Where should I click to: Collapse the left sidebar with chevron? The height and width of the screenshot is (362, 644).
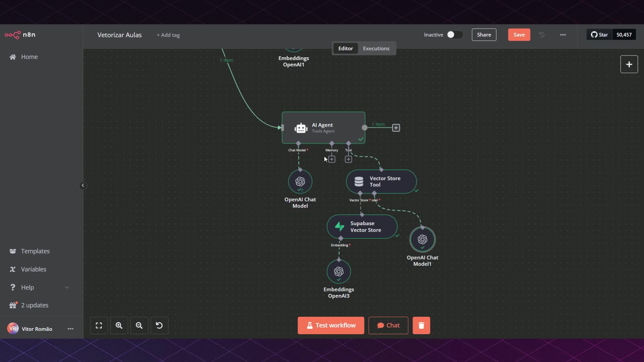(x=83, y=186)
